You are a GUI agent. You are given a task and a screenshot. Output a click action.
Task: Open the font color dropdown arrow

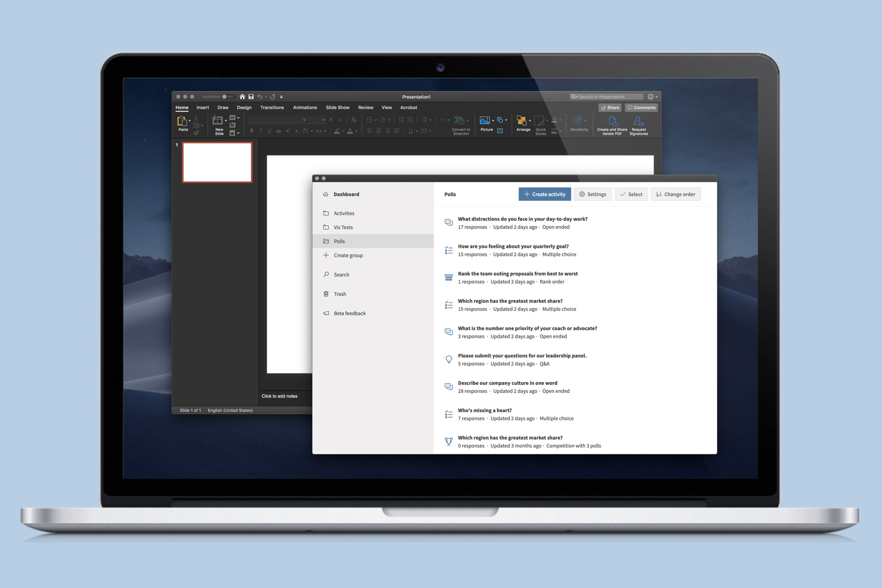(355, 130)
